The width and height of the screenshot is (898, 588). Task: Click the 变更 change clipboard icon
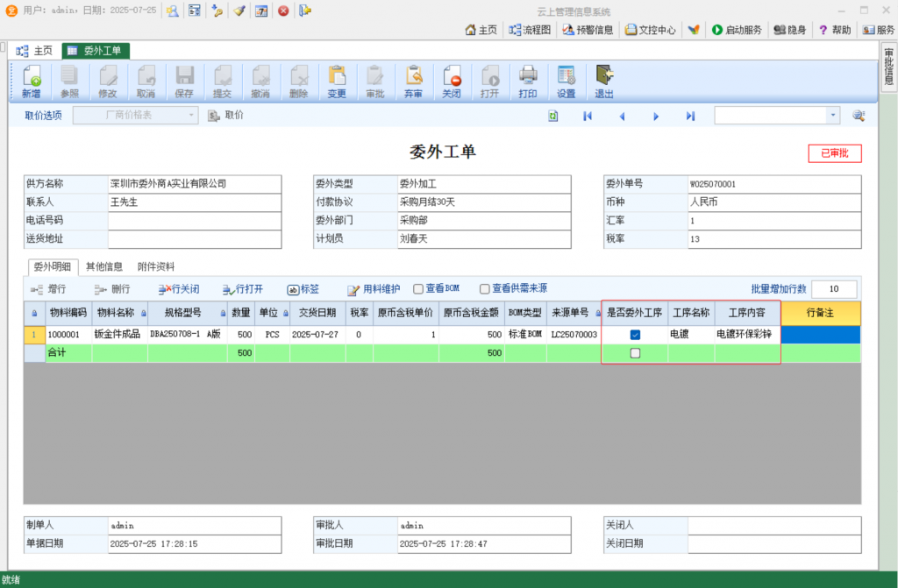click(337, 81)
